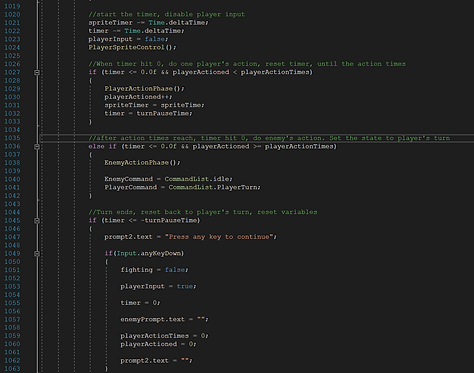Image resolution: width=474 pixels, height=373 pixels.
Task: Click the comment starting '//When timer hit 0'
Action: coord(247,64)
